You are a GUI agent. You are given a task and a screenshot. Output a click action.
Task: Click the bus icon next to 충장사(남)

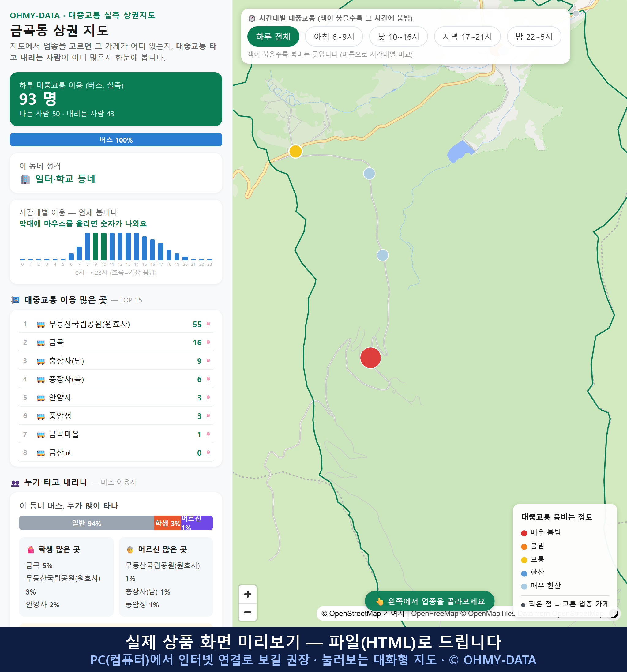pos(40,361)
